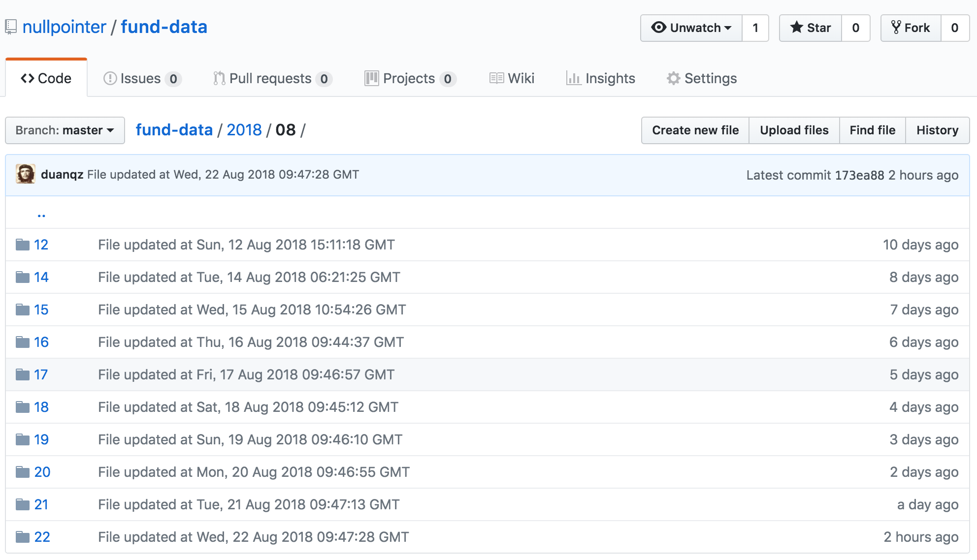Switch to the Pull requests tab
Screen dimensions: 977x560
pos(272,79)
